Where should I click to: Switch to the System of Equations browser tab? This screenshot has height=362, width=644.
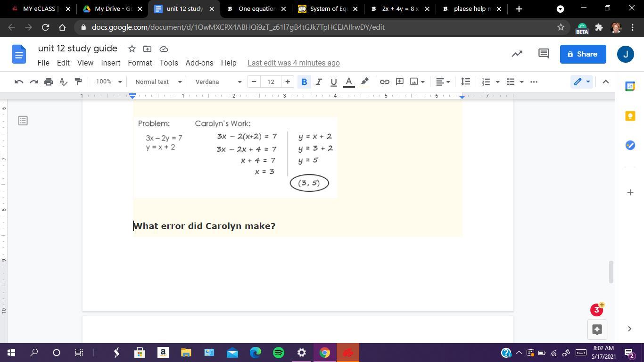[327, 8]
